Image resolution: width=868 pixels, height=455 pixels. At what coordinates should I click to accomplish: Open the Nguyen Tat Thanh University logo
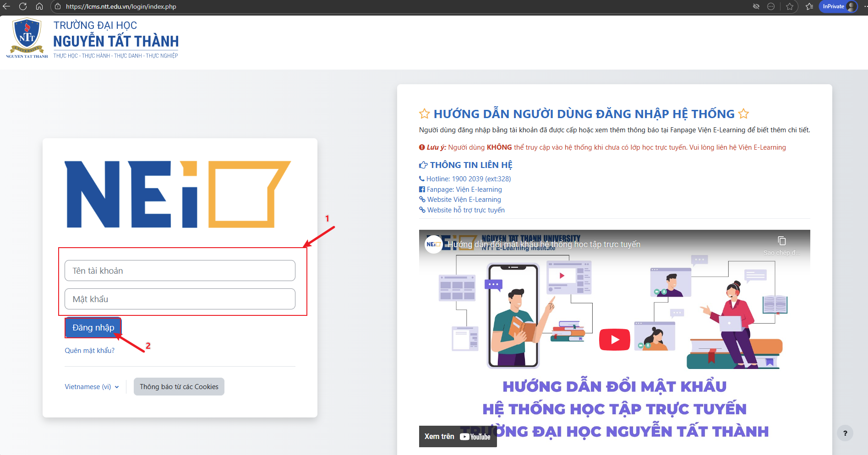click(x=93, y=39)
